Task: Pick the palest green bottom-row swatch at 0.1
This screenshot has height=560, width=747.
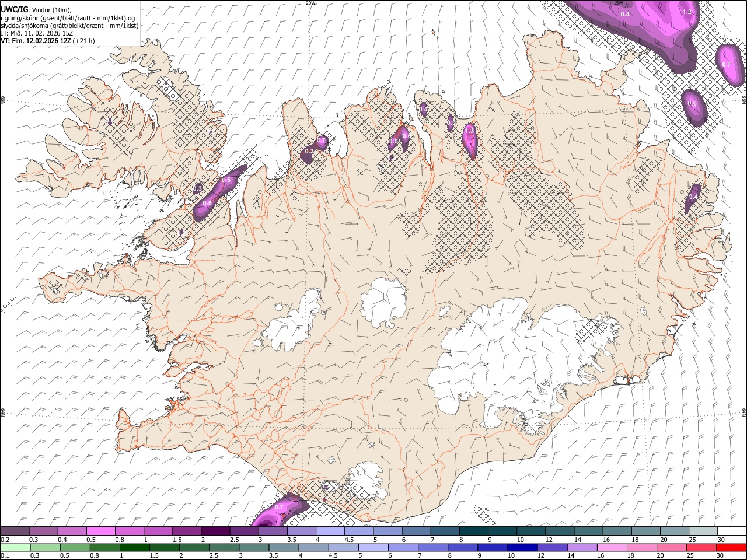Action: click(x=15, y=547)
